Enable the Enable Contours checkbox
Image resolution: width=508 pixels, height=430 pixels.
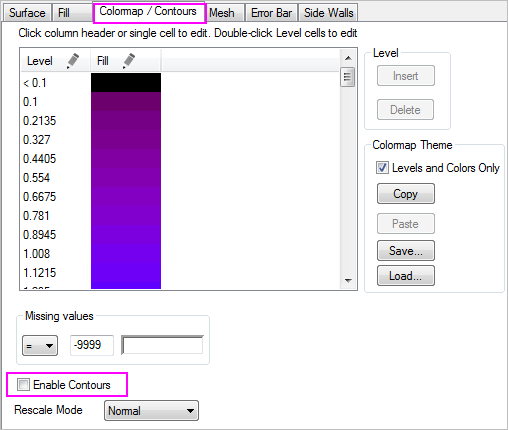pos(23,384)
